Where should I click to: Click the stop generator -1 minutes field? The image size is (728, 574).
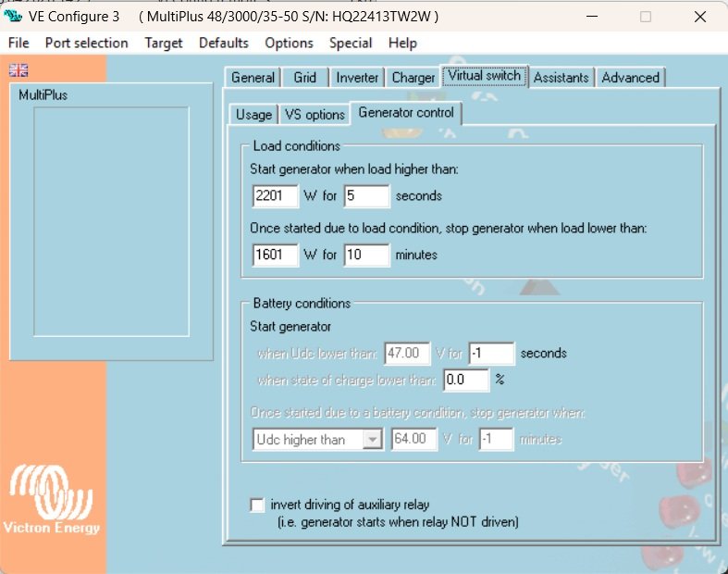(x=497, y=439)
